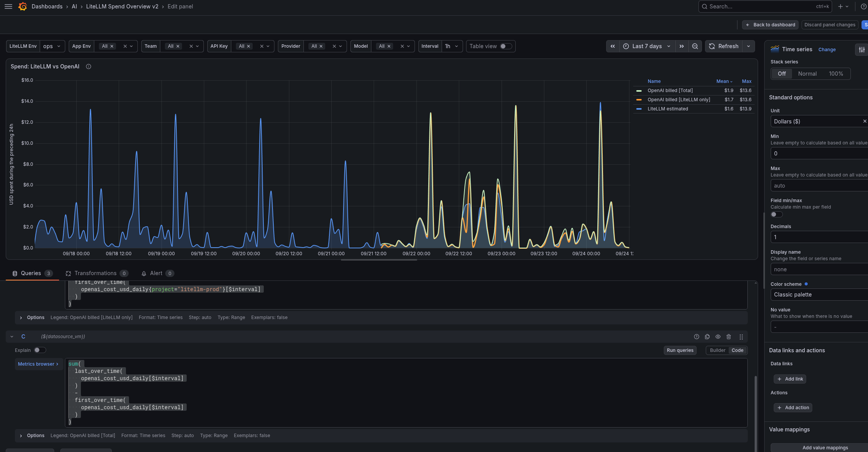Open the Last 7 days time picker

click(647, 46)
